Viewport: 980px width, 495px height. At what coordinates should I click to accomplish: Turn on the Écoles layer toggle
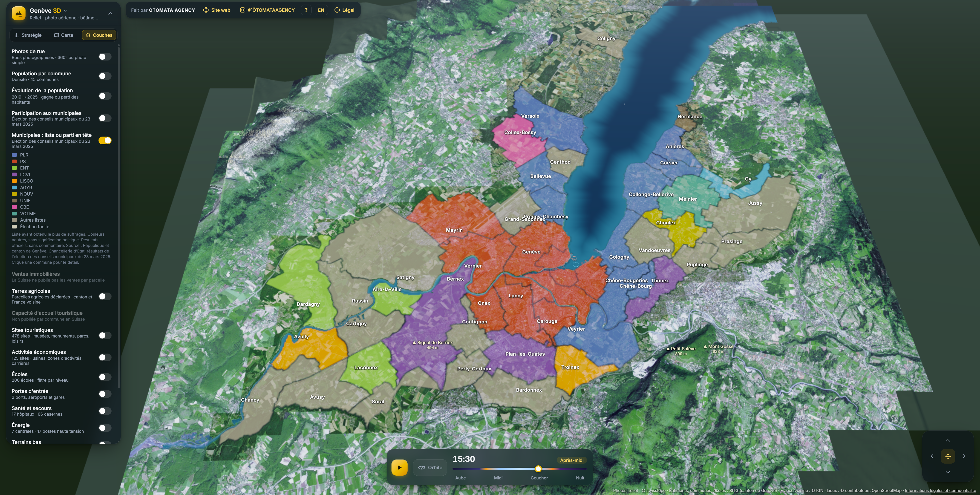[x=105, y=377]
